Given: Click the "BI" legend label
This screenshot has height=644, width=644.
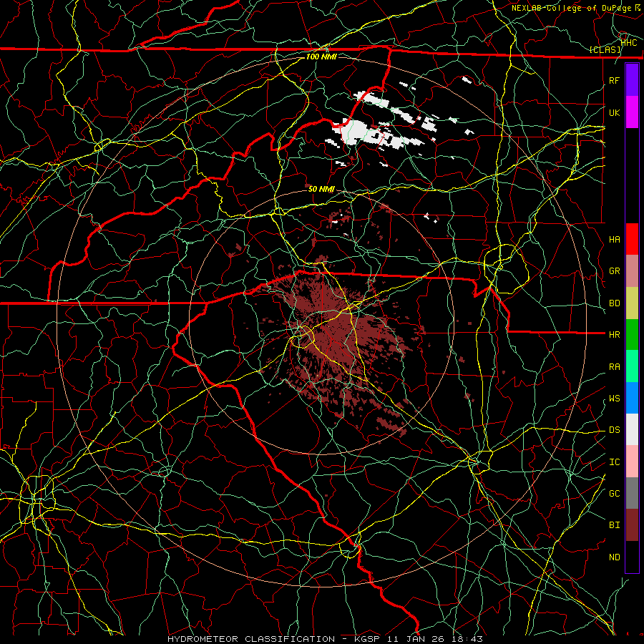Looking at the screenshot, I should point(614,525).
